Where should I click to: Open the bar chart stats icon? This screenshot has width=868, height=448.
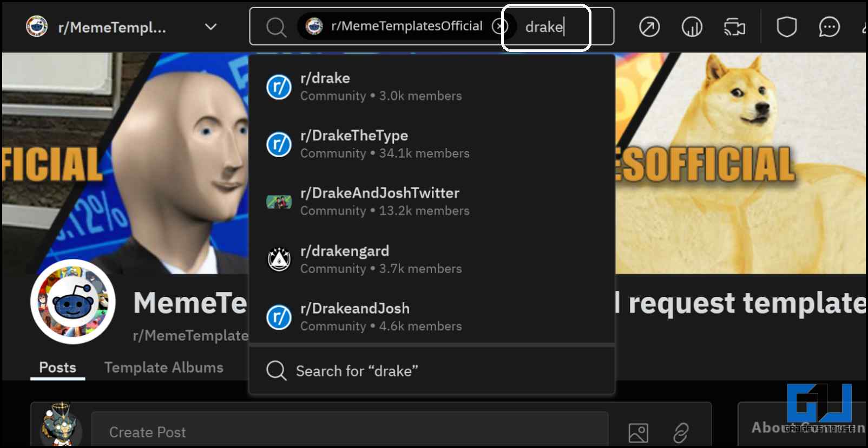[692, 27]
